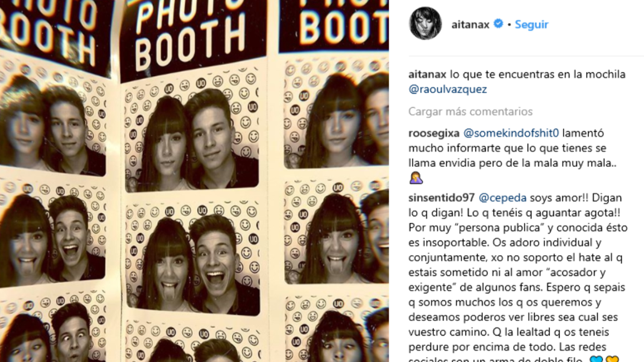The height and width of the screenshot is (362, 644).
Task: Click the blue verified badge icon
Action: click(x=498, y=24)
